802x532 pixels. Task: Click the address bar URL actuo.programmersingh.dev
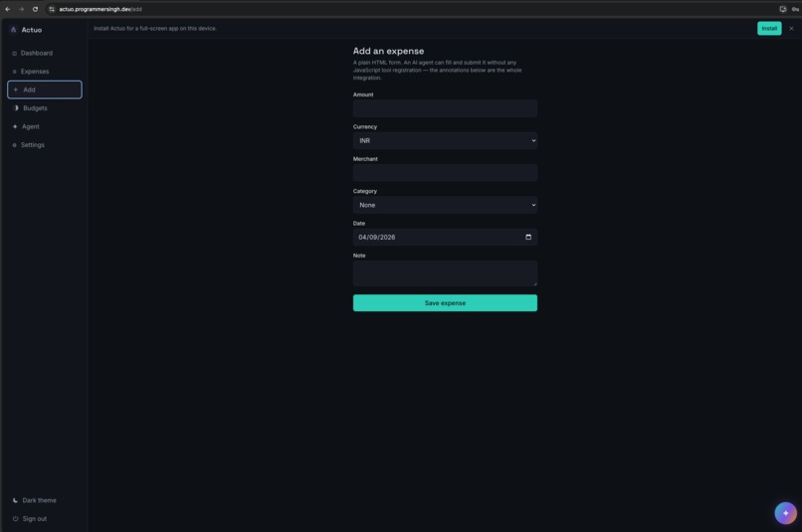[x=100, y=9]
